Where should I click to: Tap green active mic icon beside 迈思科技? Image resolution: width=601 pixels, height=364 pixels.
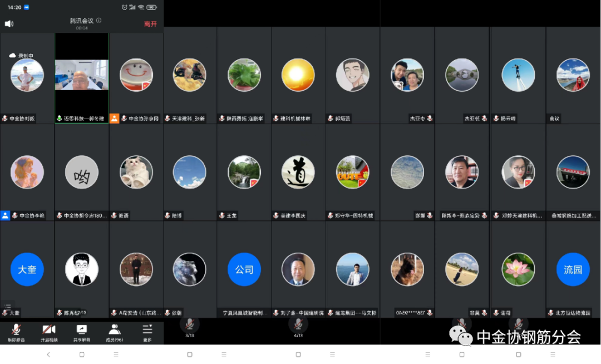60,119
